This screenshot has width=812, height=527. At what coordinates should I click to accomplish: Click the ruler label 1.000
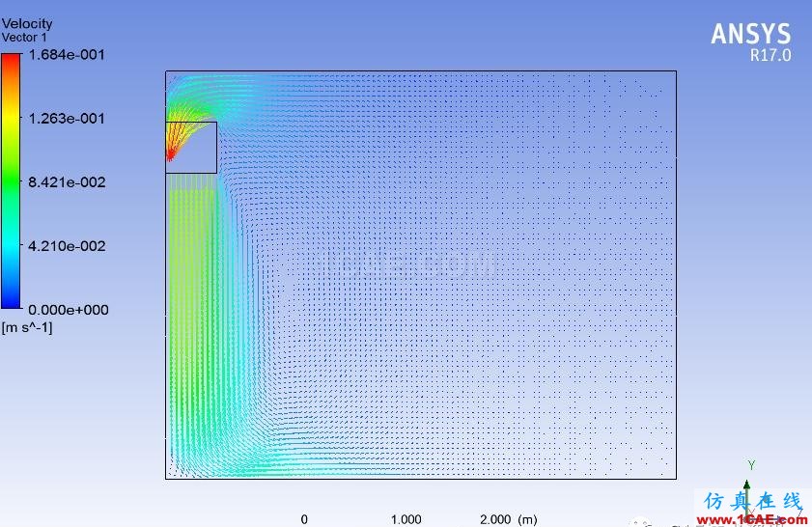tap(406, 519)
